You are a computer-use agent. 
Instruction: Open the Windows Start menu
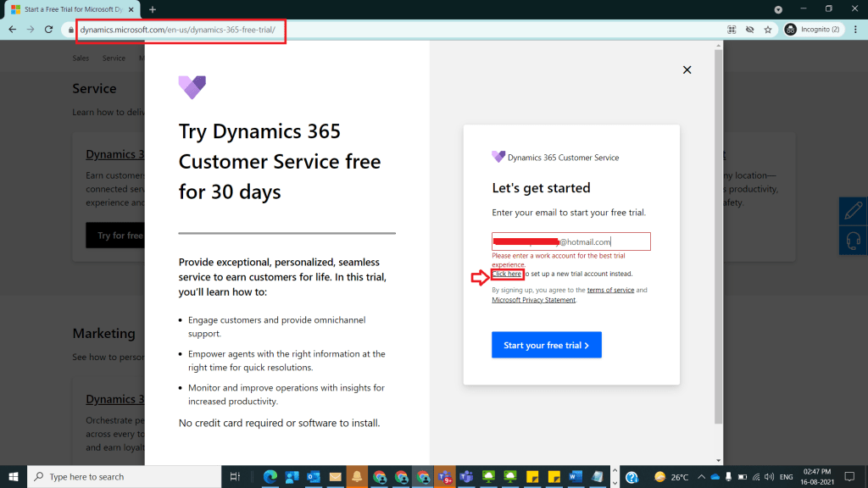point(14,476)
